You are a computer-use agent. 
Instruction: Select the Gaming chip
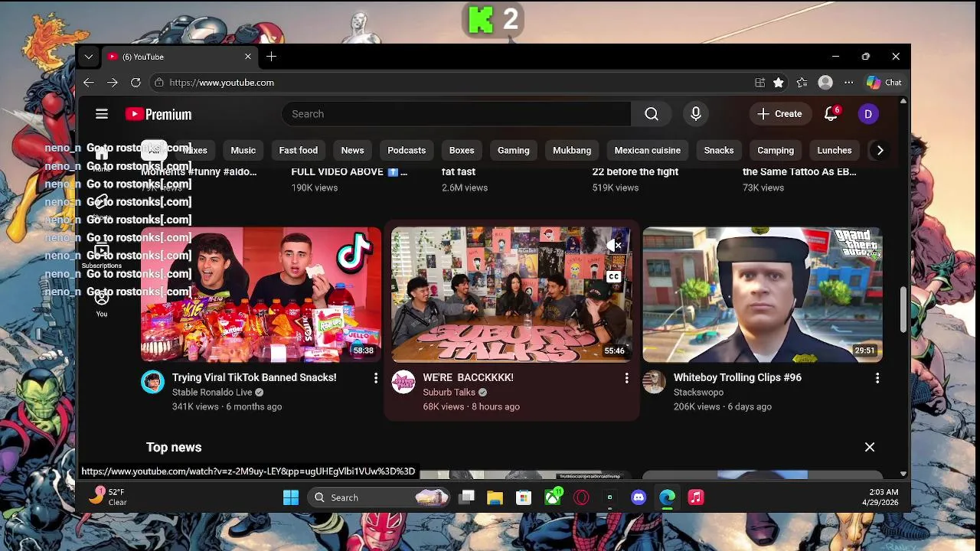click(514, 151)
